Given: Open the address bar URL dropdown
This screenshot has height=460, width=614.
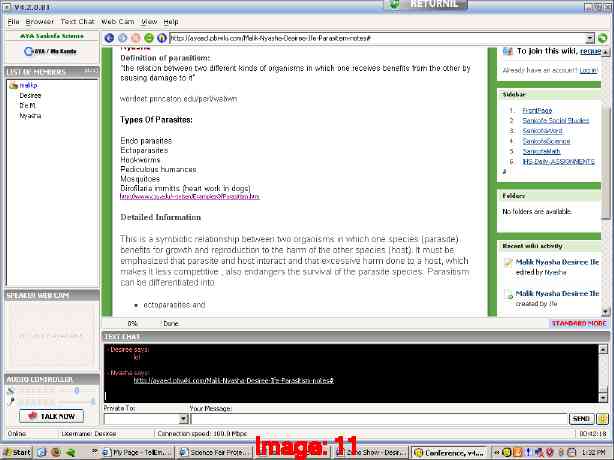Looking at the screenshot, I should tap(590, 38).
